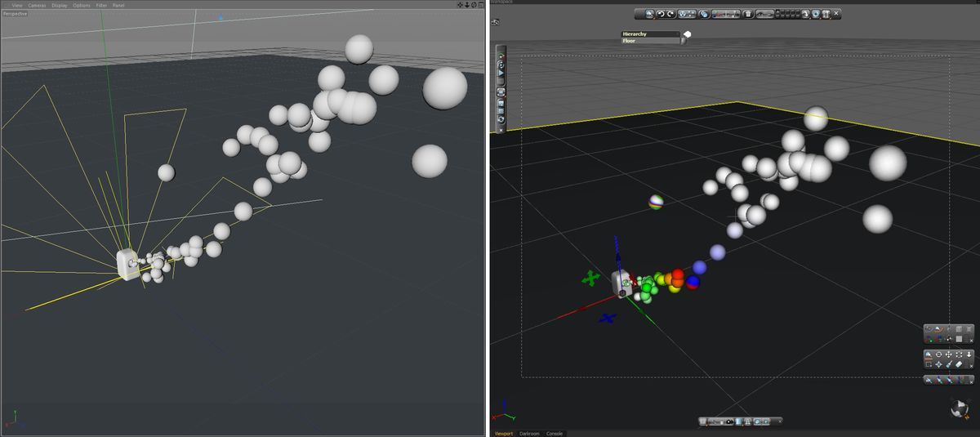Open the Filter menu
Viewport: 980px width, 437px height.
[101, 6]
